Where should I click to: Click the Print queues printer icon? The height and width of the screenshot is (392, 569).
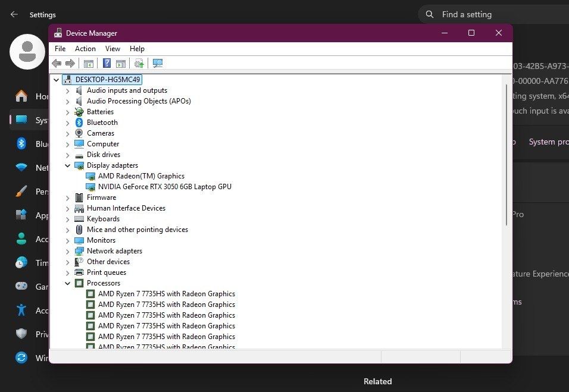click(x=79, y=272)
